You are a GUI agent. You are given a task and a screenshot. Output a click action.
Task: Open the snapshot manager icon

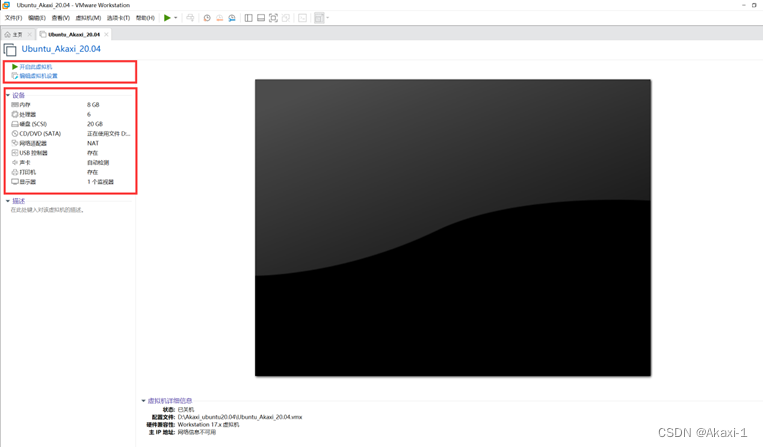(x=232, y=18)
